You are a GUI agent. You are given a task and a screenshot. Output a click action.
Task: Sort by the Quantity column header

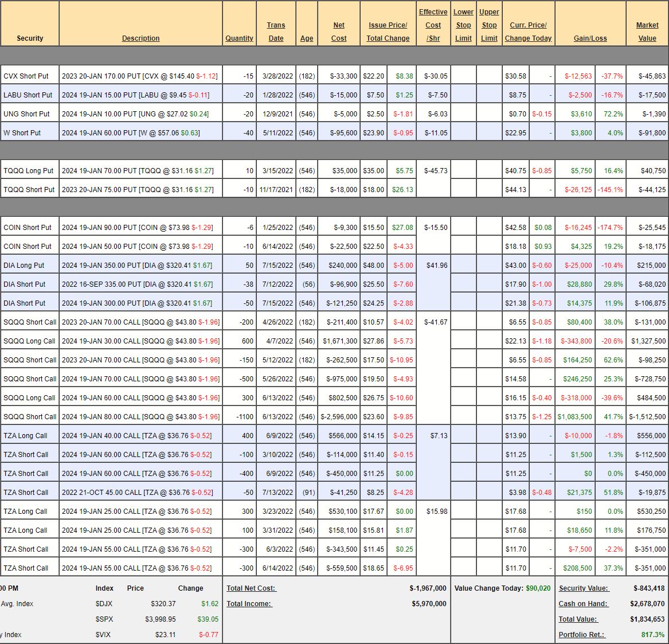[239, 38]
